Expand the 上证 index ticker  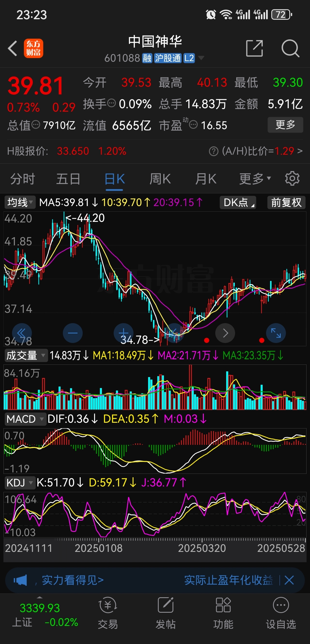click(40, 597)
